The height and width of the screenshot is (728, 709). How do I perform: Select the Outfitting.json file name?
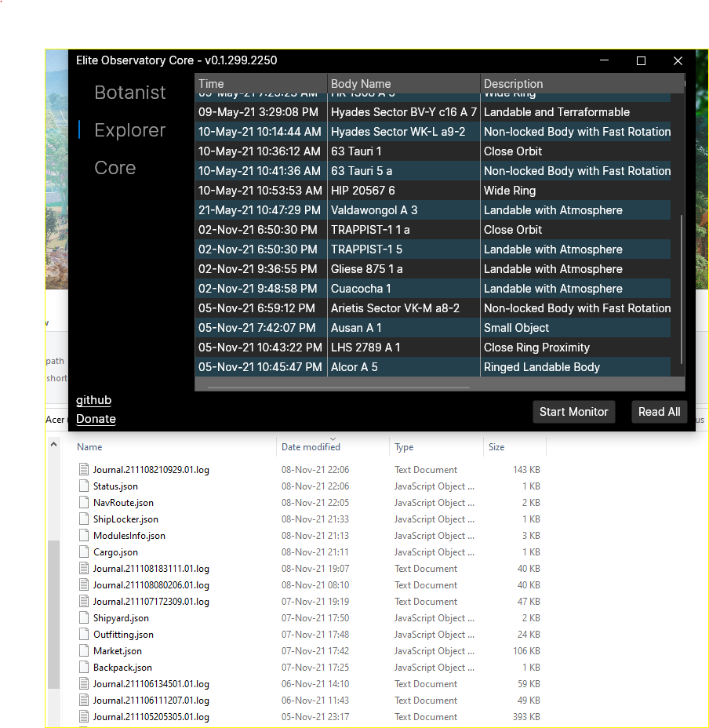pyautogui.click(x=123, y=634)
